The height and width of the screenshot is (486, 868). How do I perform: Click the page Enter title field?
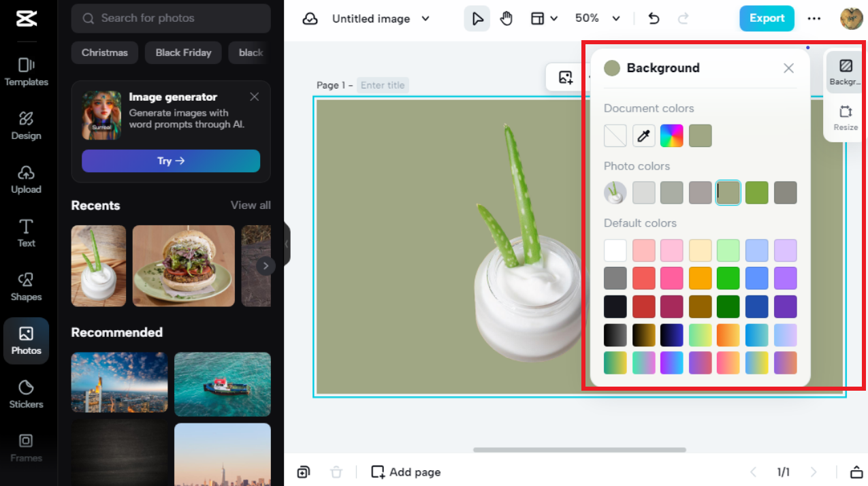tap(383, 85)
